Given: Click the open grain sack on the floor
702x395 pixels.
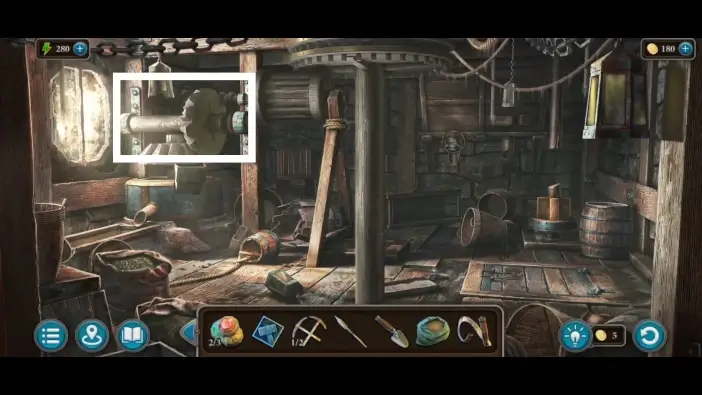Looking at the screenshot, I should (132, 272).
